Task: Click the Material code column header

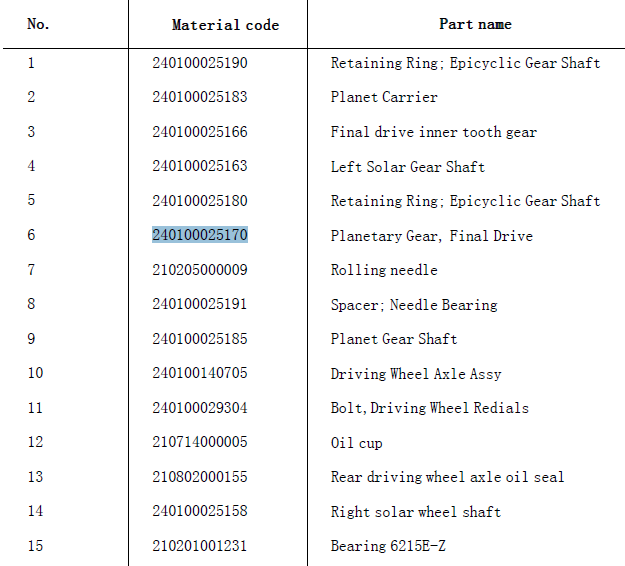Action: click(x=225, y=25)
